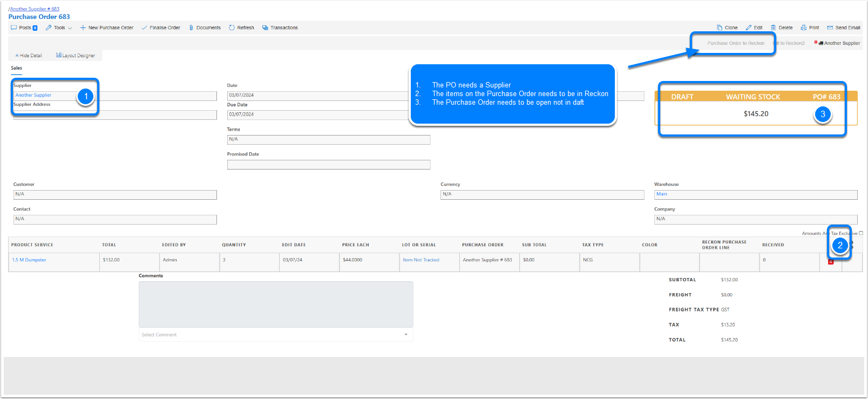
Task: Click the Send Email envelope icon
Action: click(830, 28)
